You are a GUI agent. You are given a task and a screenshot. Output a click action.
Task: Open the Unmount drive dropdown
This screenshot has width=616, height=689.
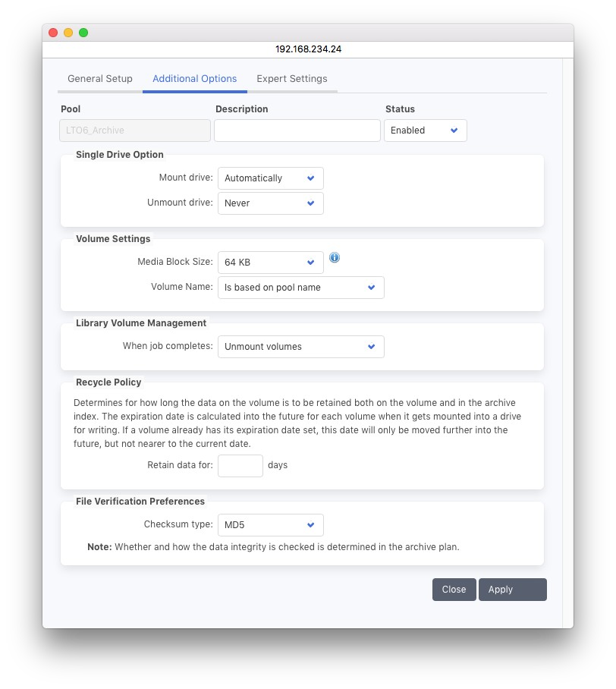(x=270, y=203)
